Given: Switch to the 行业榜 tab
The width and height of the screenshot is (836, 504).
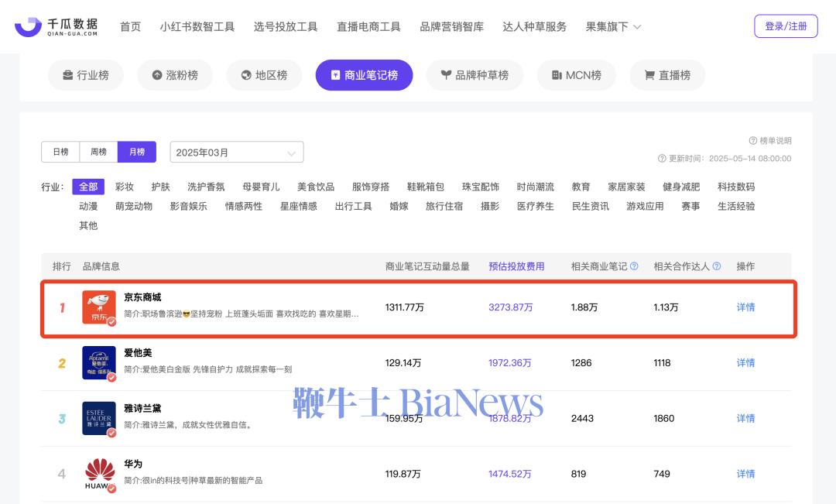Looking at the screenshot, I should 86,75.
